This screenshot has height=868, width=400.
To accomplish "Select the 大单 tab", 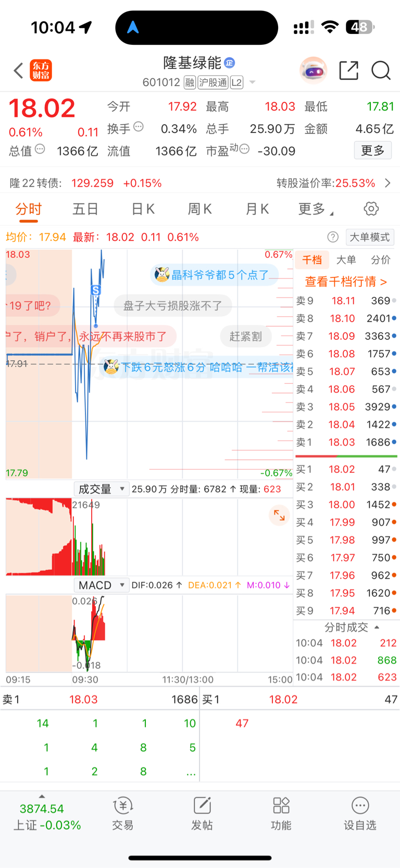I will pyautogui.click(x=346, y=260).
